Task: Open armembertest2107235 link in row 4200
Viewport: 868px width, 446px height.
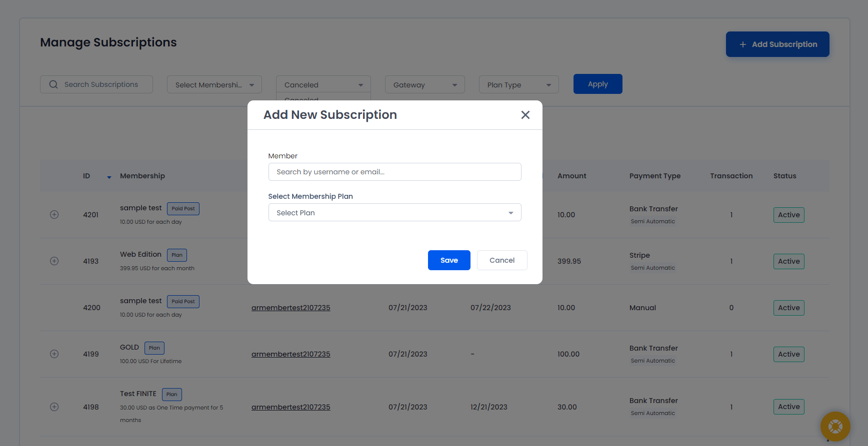Action: pyautogui.click(x=290, y=308)
